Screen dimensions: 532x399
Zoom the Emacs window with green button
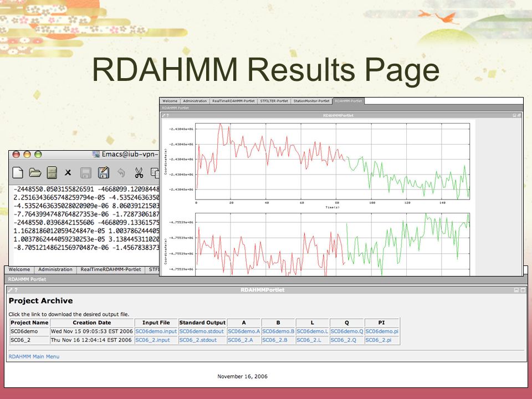tap(38, 155)
